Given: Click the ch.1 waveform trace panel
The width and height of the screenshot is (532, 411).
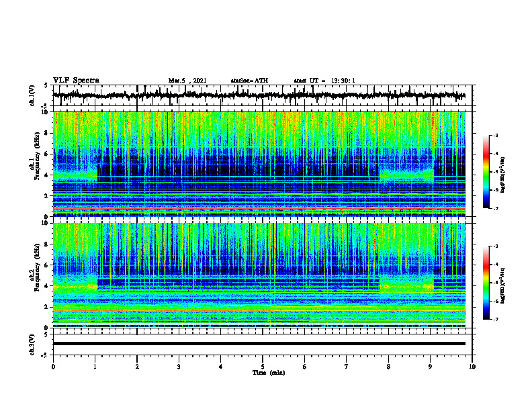Looking at the screenshot, I should pos(263,95).
